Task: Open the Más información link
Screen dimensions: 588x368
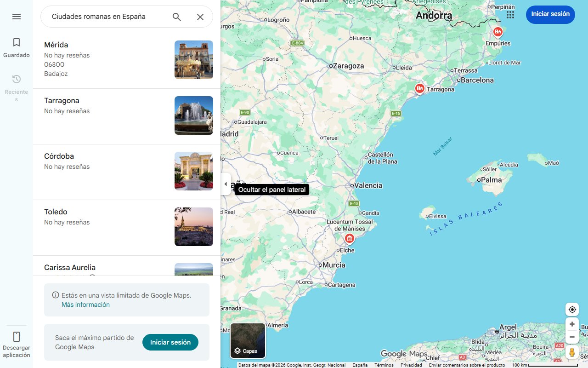Action: (x=85, y=305)
